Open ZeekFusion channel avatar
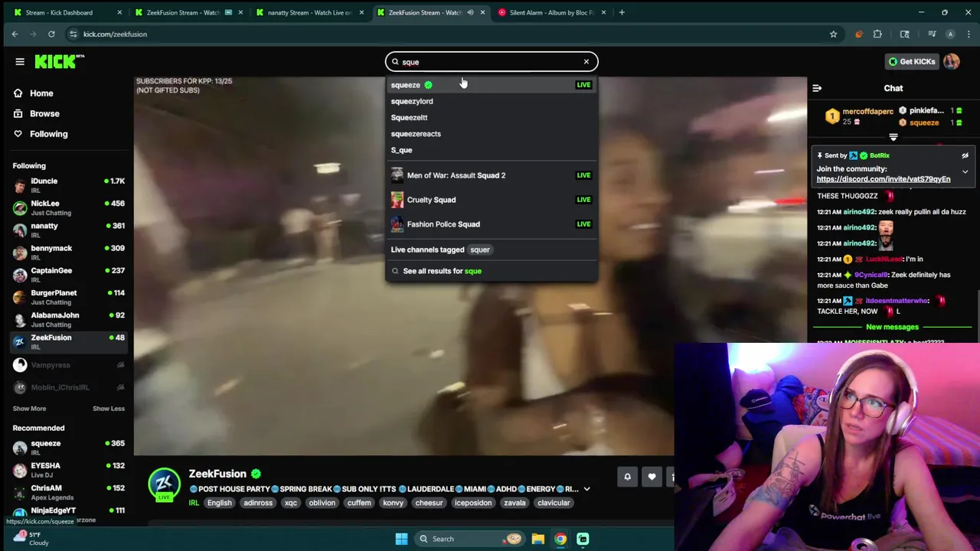This screenshot has height=551, width=980. pos(164,484)
